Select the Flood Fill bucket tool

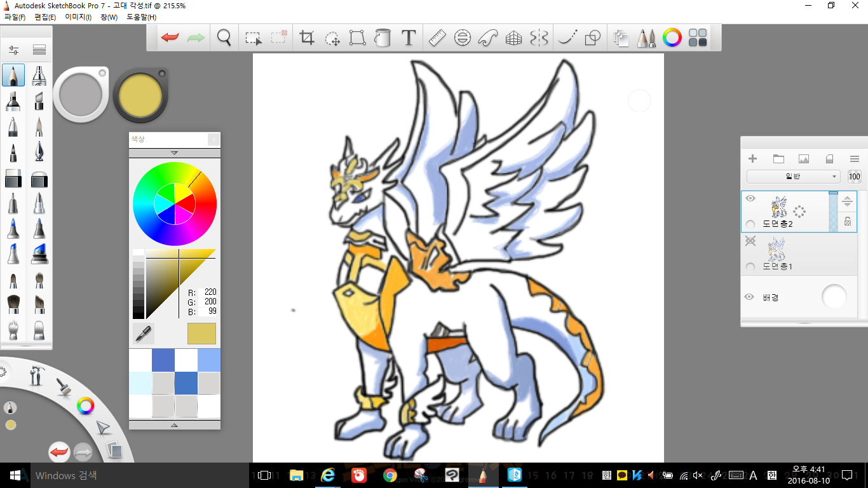383,38
